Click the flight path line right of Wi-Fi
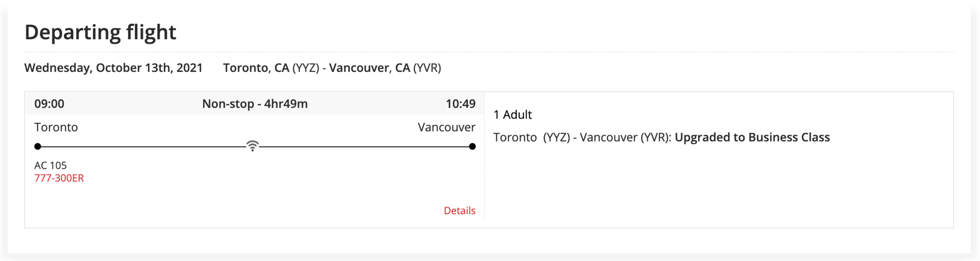Viewport: 980px width, 261px height. (x=364, y=146)
